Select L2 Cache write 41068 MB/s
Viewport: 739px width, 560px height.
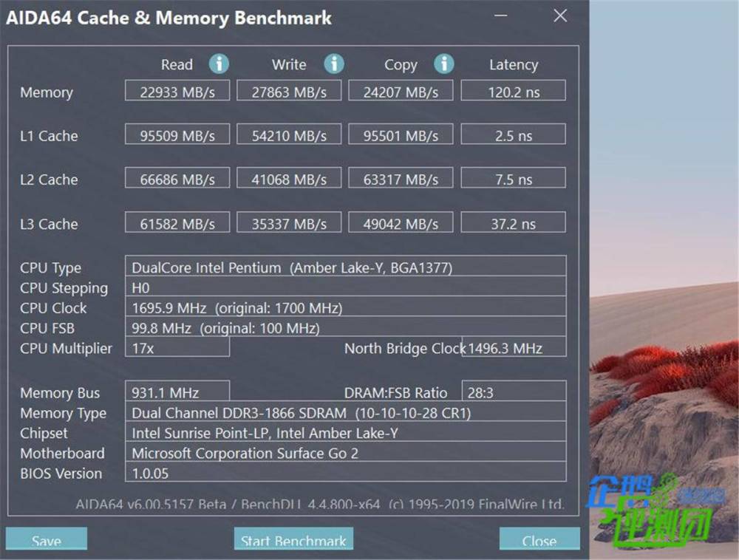point(289,178)
